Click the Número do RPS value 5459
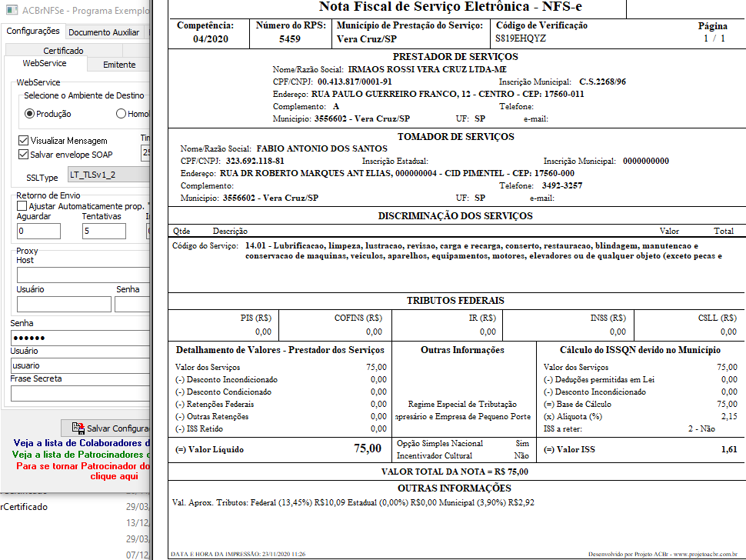The image size is (746, 560). pos(290,39)
